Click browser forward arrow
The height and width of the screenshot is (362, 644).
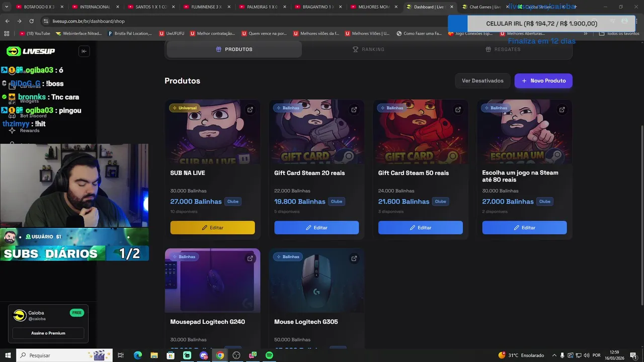tap(19, 21)
